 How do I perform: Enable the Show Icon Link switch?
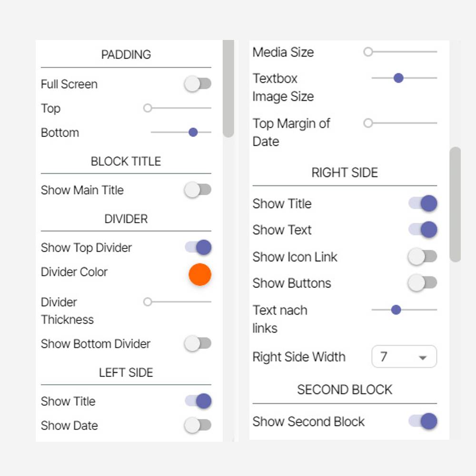[x=423, y=257]
